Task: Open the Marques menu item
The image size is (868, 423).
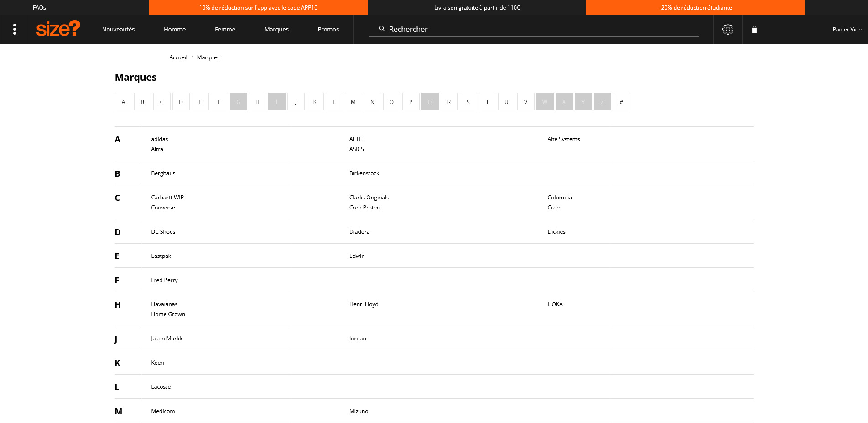Action: (x=276, y=29)
